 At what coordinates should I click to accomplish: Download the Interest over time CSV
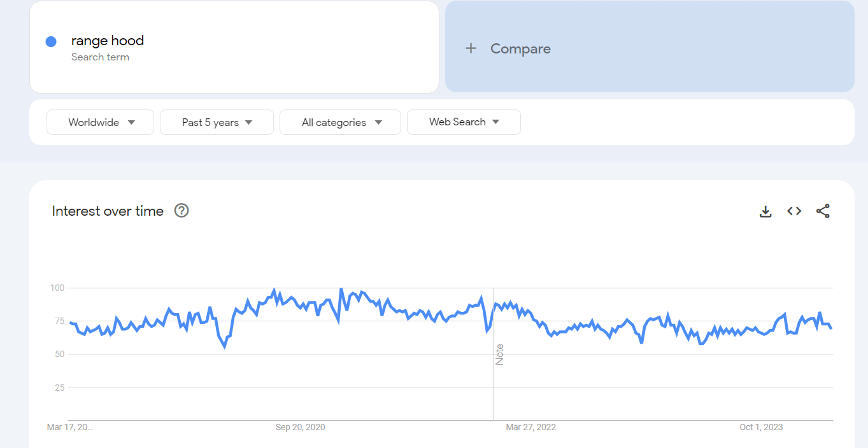(x=765, y=211)
